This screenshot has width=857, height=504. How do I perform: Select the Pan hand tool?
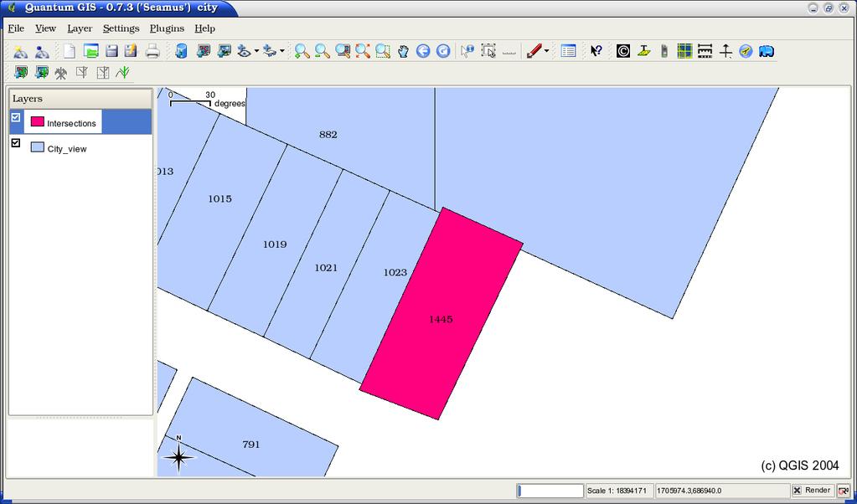coord(403,51)
